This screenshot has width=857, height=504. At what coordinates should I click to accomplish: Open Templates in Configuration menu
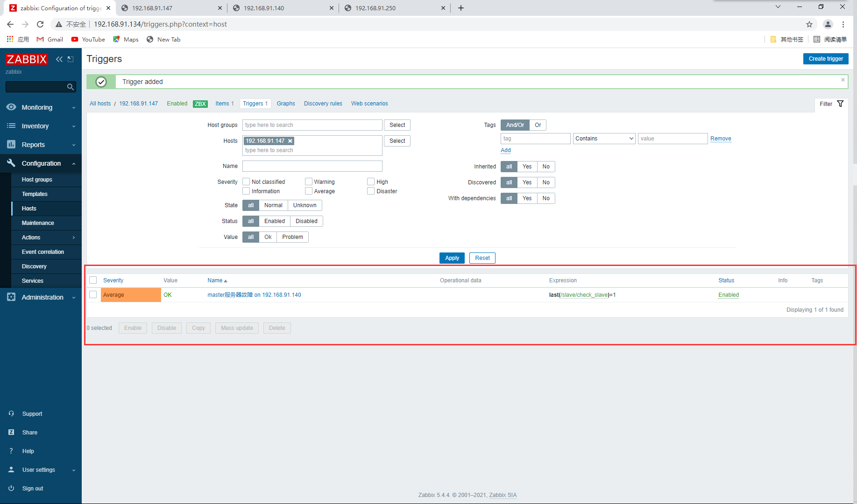point(46,194)
